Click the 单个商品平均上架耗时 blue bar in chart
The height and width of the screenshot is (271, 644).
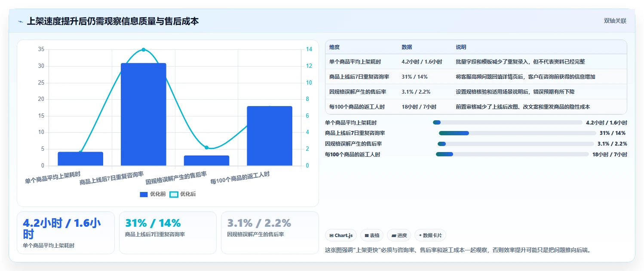80,158
